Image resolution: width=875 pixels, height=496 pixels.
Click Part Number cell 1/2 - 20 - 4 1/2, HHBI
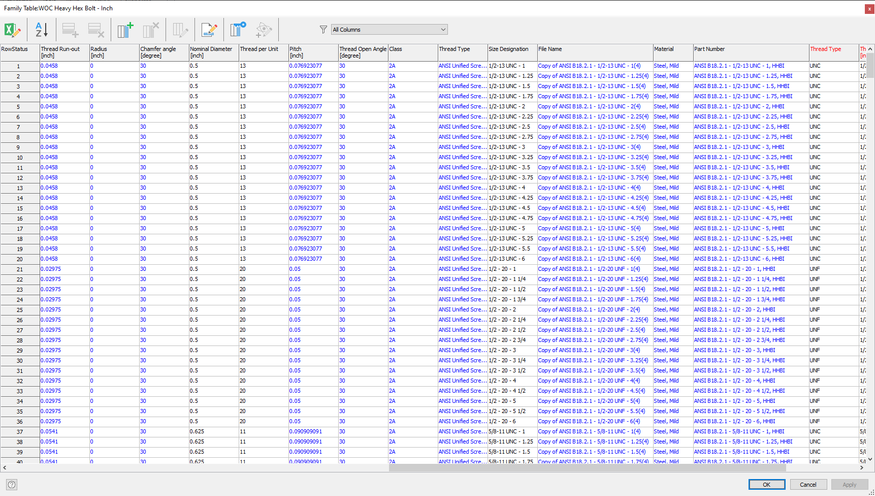pyautogui.click(x=751, y=391)
